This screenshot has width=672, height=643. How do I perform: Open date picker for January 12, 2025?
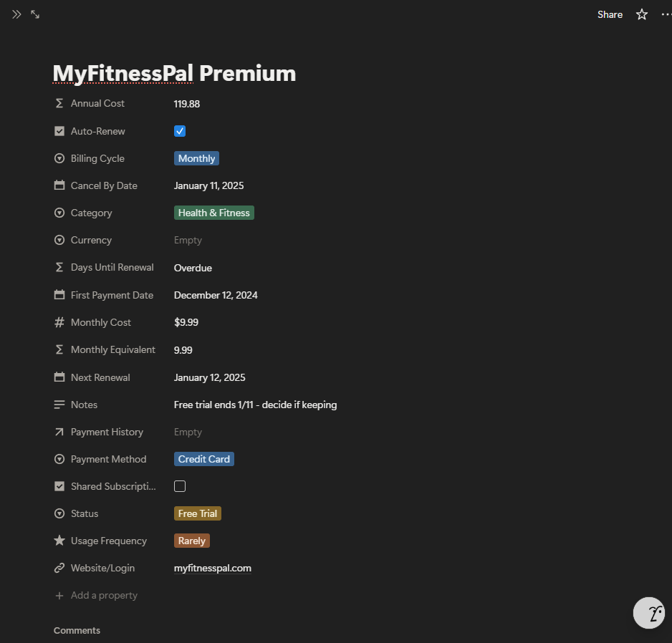tap(210, 377)
